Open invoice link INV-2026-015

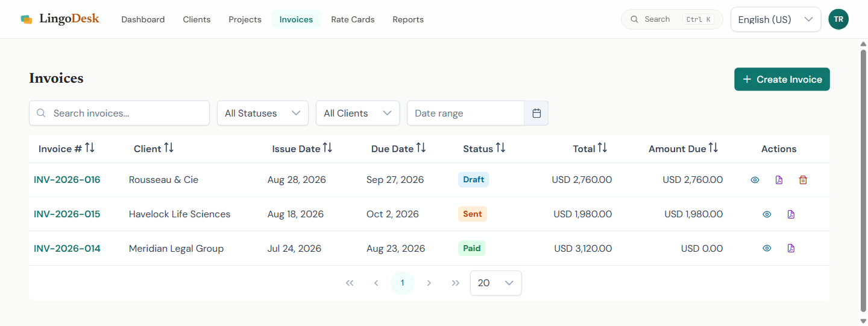(67, 214)
